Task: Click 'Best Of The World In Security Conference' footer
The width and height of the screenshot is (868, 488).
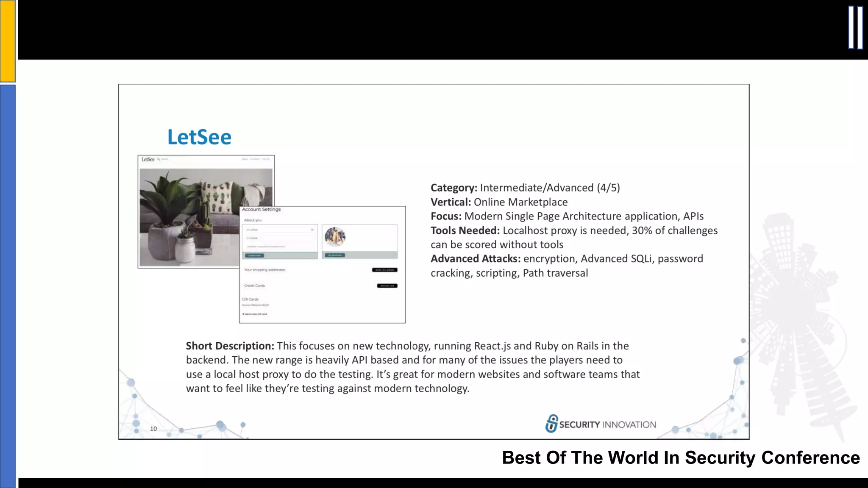Action: coord(681,457)
